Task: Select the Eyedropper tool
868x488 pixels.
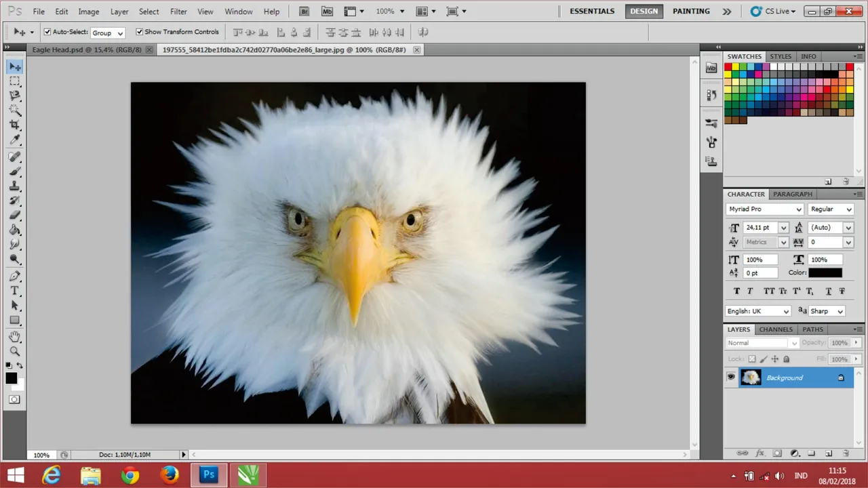Action: pyautogui.click(x=15, y=140)
